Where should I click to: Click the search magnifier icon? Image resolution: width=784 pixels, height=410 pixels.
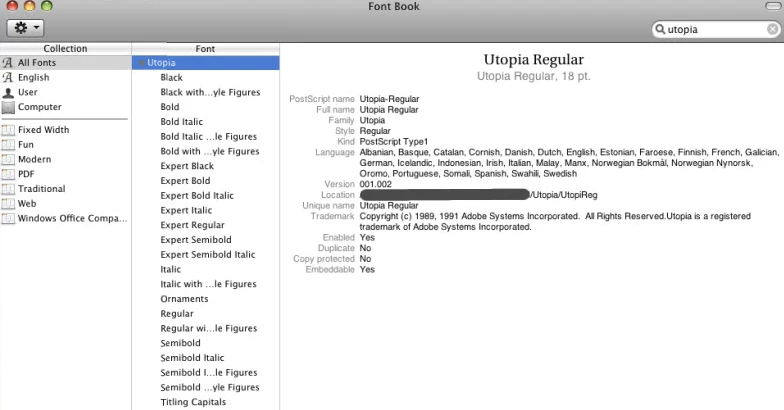(660, 29)
